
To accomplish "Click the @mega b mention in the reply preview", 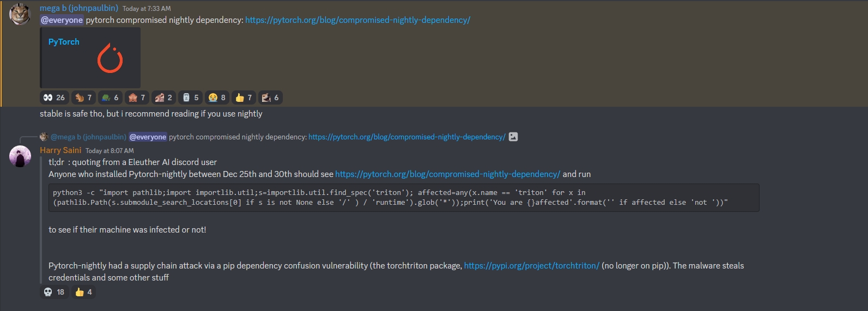I will [88, 137].
